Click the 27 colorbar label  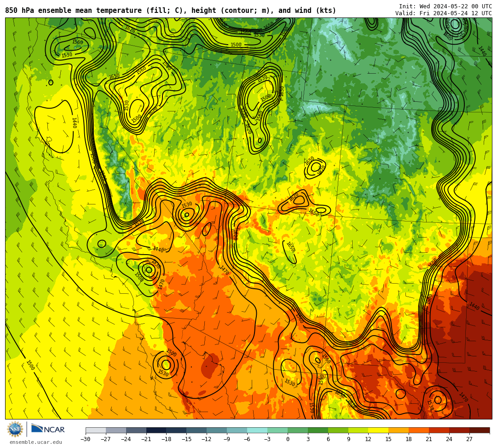click(x=469, y=439)
